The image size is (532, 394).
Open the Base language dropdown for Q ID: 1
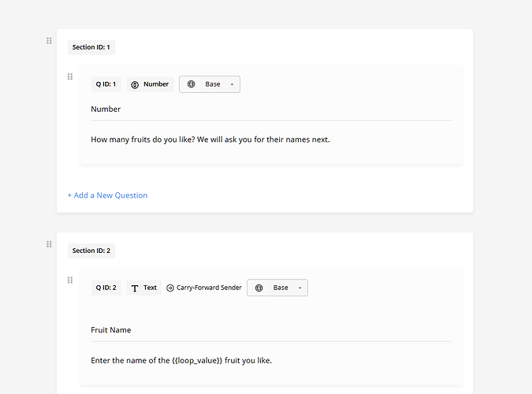coord(210,84)
